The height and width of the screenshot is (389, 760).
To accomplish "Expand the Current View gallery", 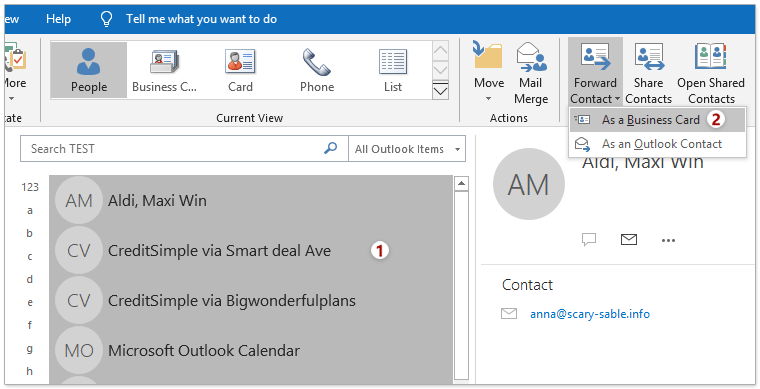I will coord(440,90).
